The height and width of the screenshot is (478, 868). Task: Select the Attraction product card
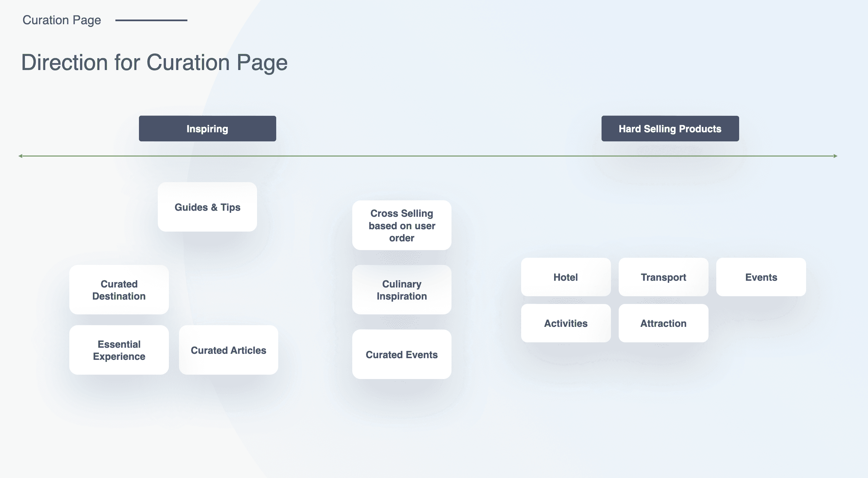click(663, 323)
